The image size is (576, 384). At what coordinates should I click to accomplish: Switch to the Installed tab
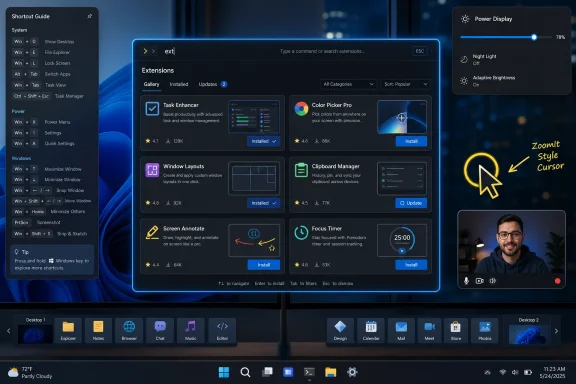point(179,84)
